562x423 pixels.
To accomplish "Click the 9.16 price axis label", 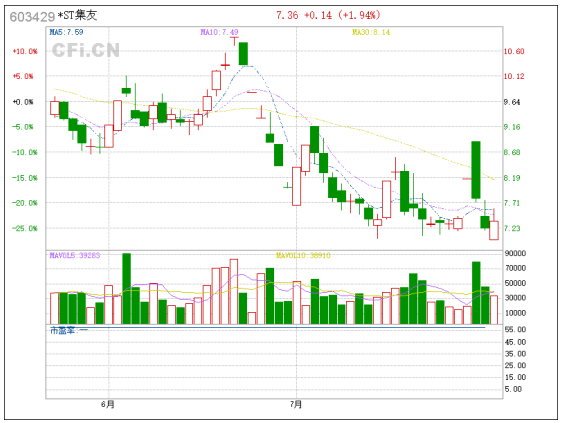I will (x=512, y=127).
